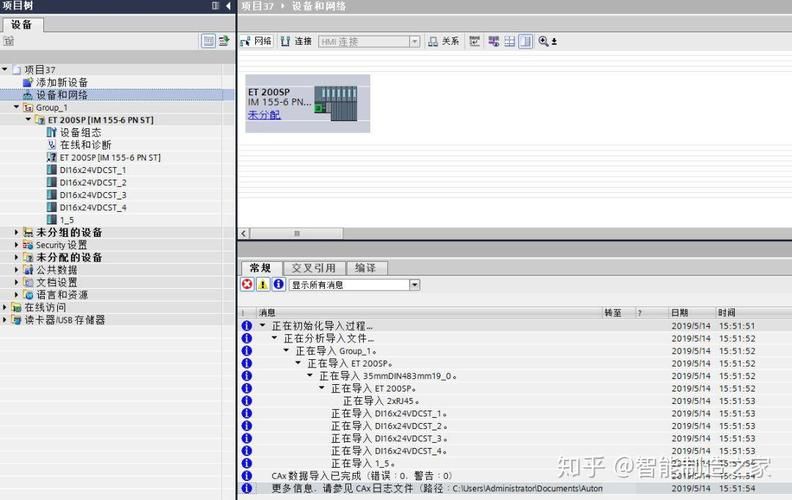Select DI16x24VDCST_4 module in tree

coord(93,208)
